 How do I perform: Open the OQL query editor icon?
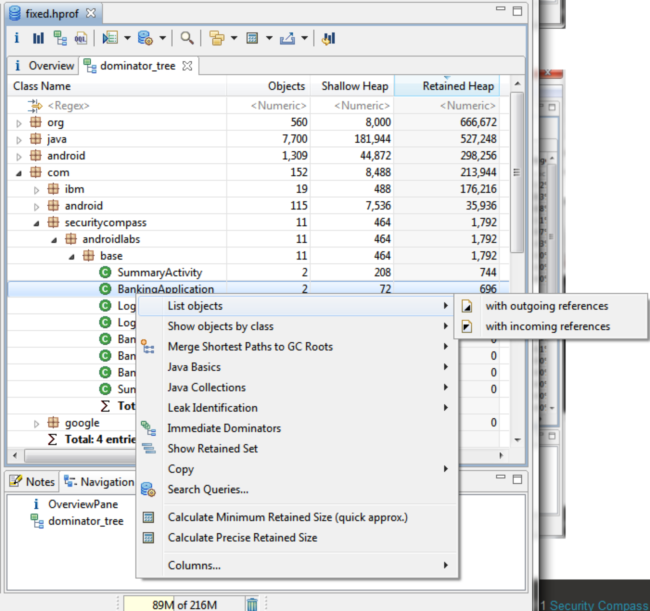[81, 38]
